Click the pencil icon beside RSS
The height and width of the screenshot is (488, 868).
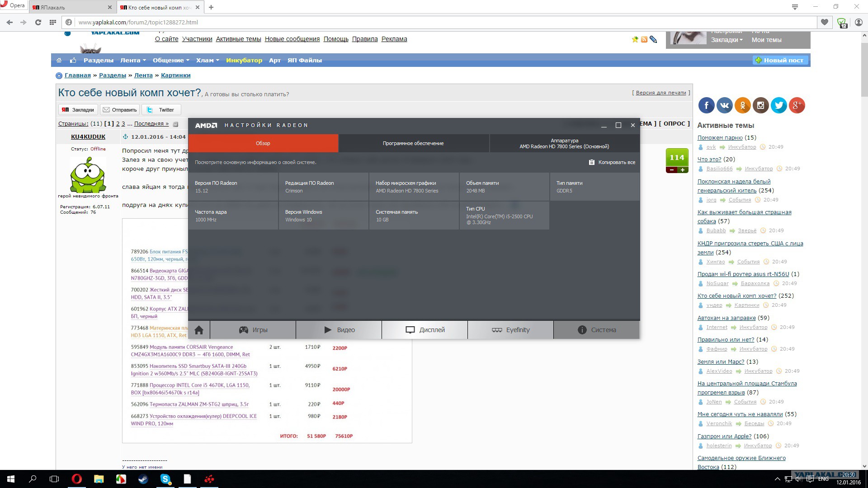coord(653,39)
